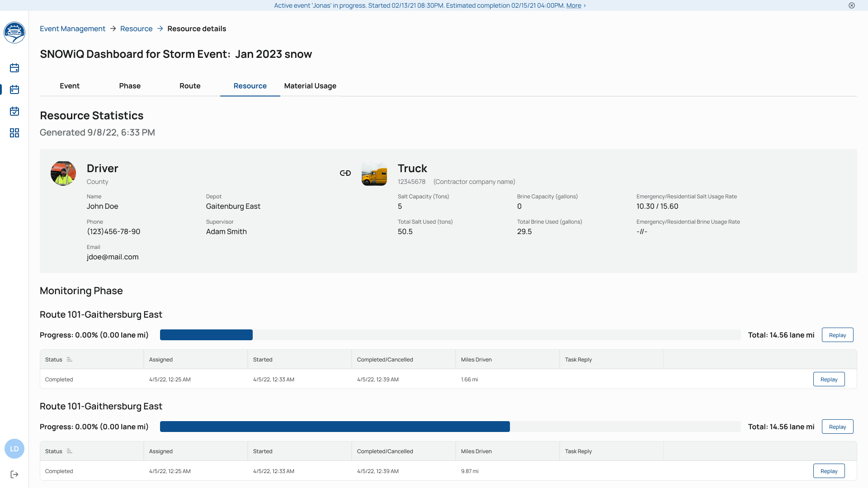The image size is (868, 488).
Task: Open the first calendar sidebar icon
Action: (14, 68)
